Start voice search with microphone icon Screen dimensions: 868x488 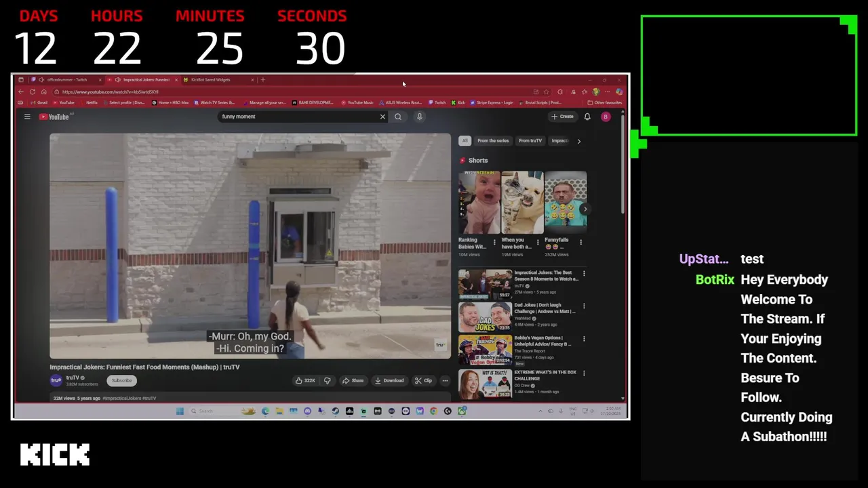pyautogui.click(x=420, y=117)
